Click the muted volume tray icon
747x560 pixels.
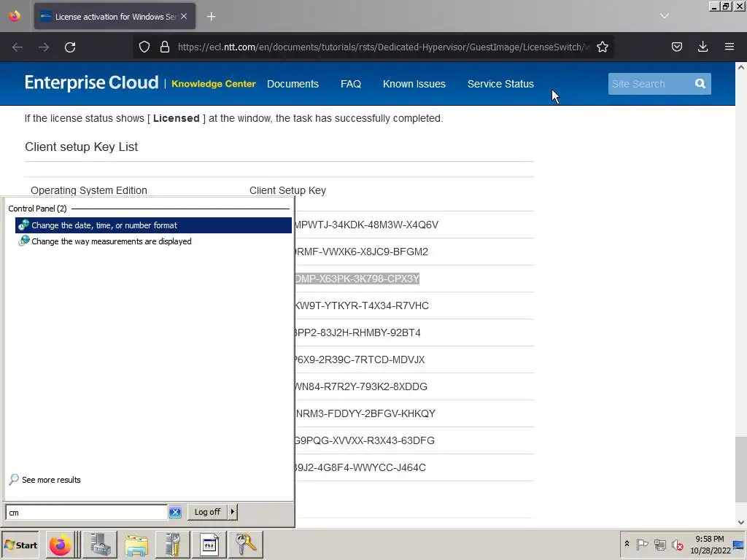coord(677,544)
